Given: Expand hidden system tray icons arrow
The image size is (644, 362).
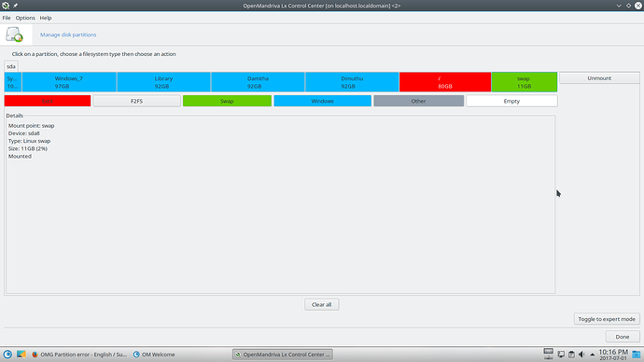Looking at the screenshot, I should click(x=593, y=355).
